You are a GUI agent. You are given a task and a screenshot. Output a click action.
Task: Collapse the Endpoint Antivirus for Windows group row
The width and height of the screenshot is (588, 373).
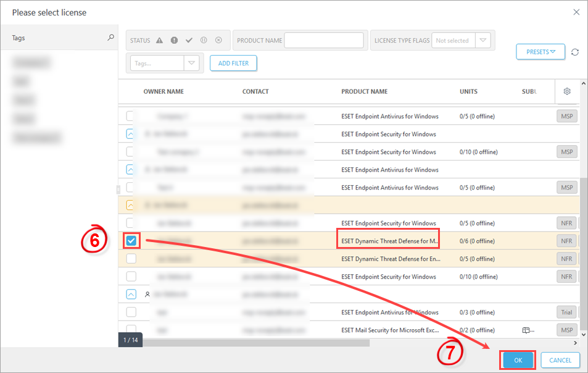coord(130,170)
